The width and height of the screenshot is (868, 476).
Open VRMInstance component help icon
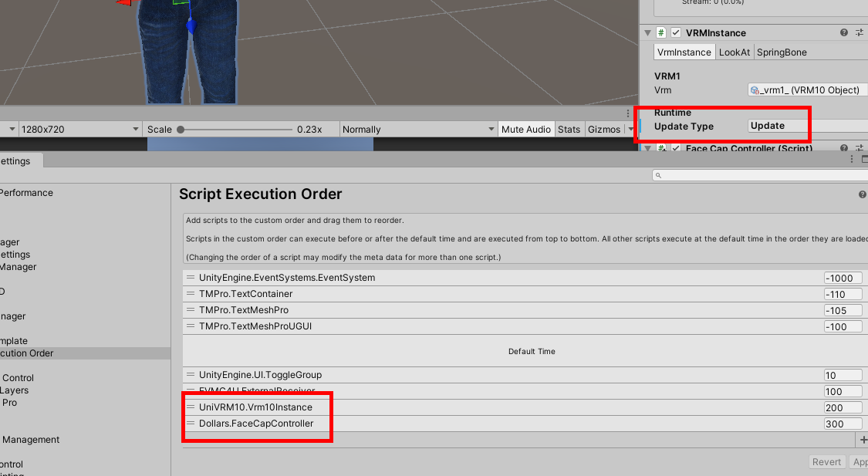pos(844,32)
